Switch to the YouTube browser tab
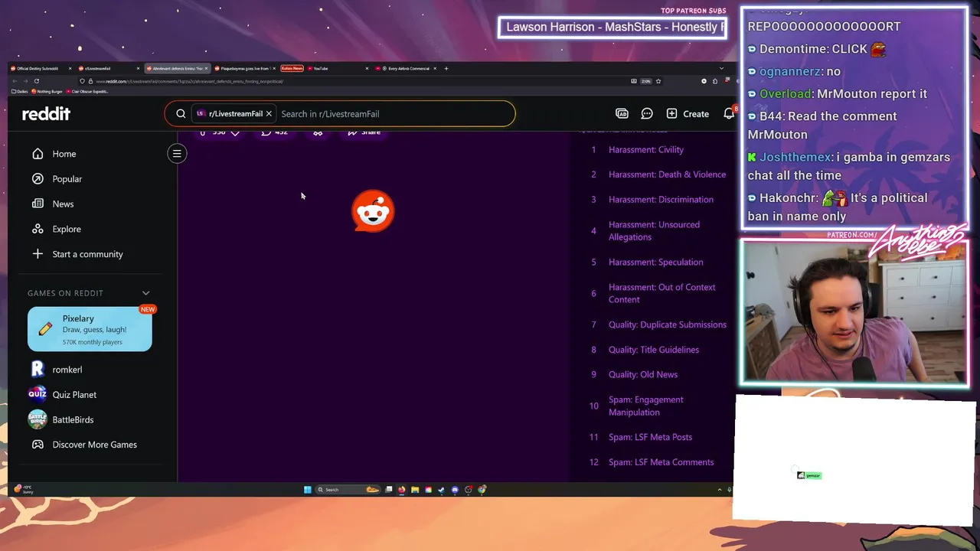This screenshot has height=551, width=980. 337,68
